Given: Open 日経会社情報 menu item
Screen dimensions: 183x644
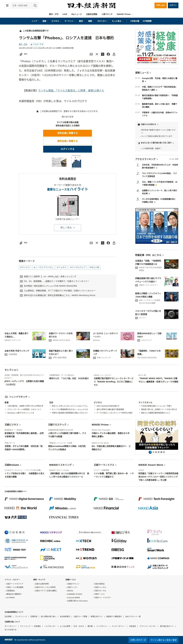Looking at the screenshot, I should 92,14.
